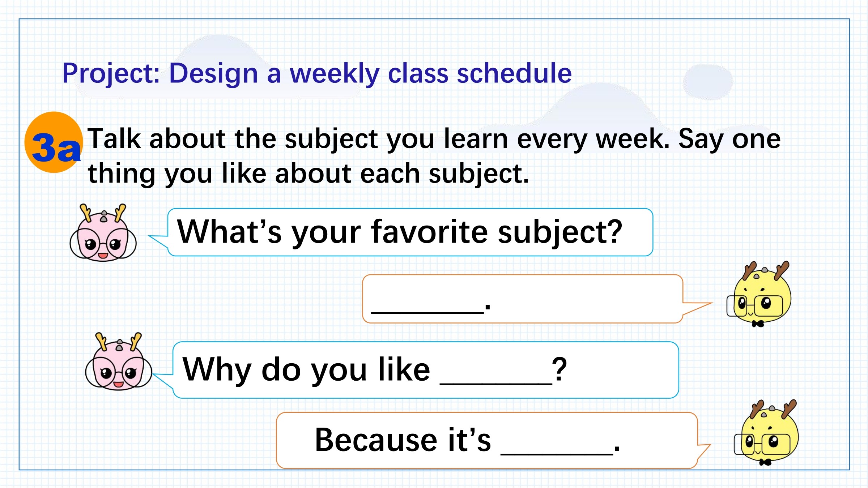The image size is (868, 488).
Task: Click the lower pink deer character
Action: (x=119, y=361)
